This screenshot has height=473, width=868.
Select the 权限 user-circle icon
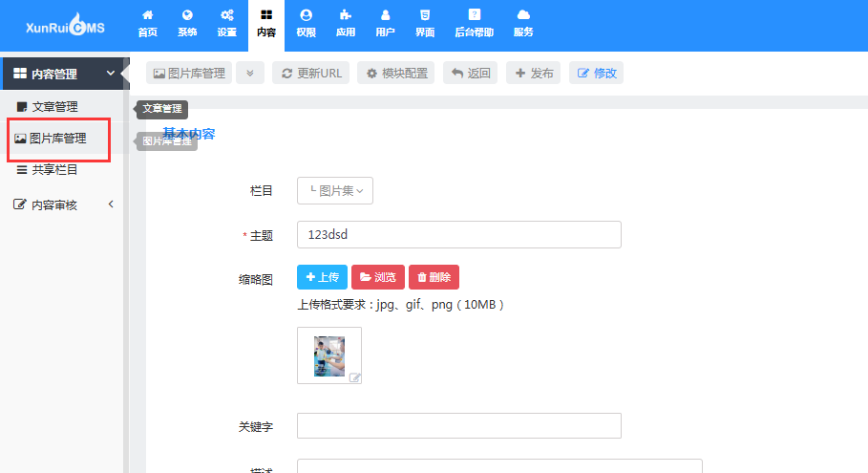[306, 16]
